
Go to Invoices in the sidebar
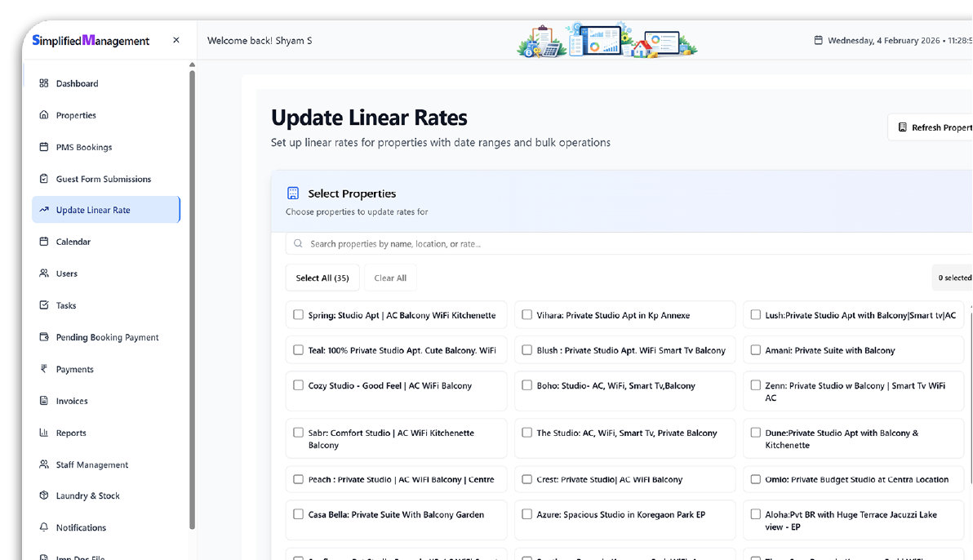pyautogui.click(x=72, y=401)
